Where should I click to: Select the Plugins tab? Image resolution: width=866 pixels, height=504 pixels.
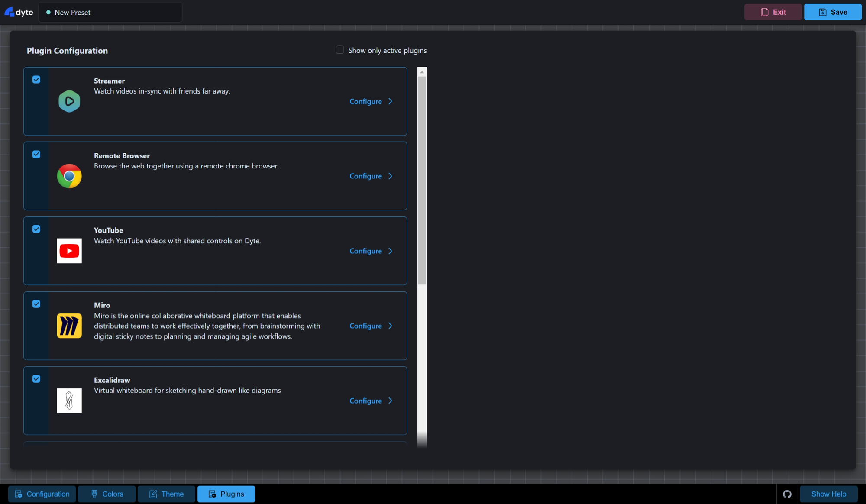pyautogui.click(x=226, y=494)
